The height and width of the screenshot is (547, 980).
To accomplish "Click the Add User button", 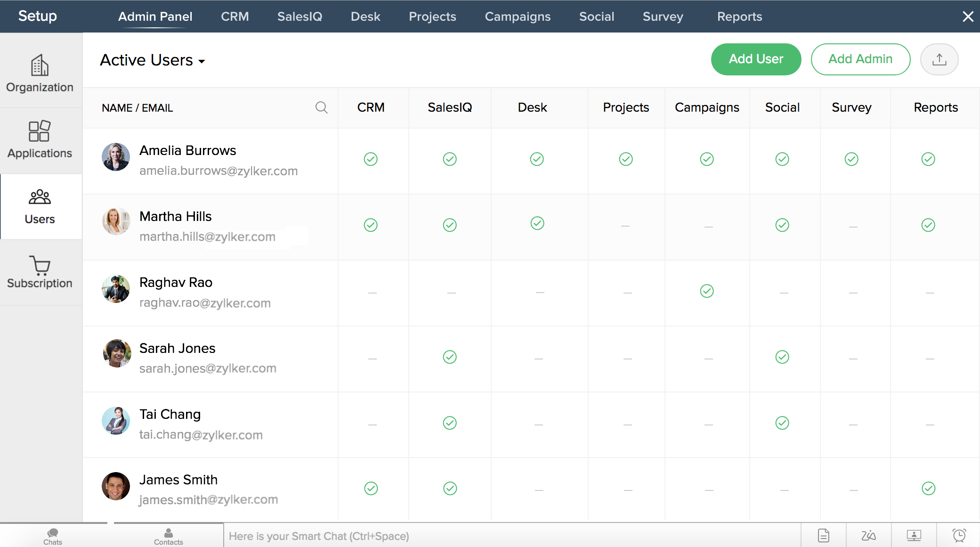I will [756, 59].
